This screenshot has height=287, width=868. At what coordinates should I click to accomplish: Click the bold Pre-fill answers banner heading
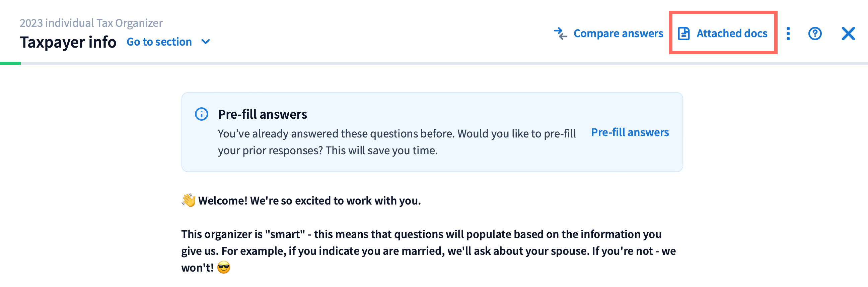tap(262, 114)
